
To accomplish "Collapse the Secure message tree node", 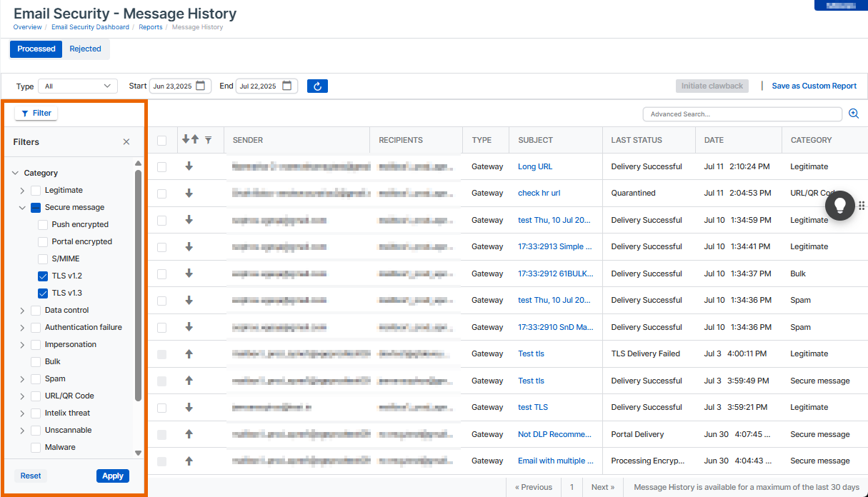I will pyautogui.click(x=22, y=208).
